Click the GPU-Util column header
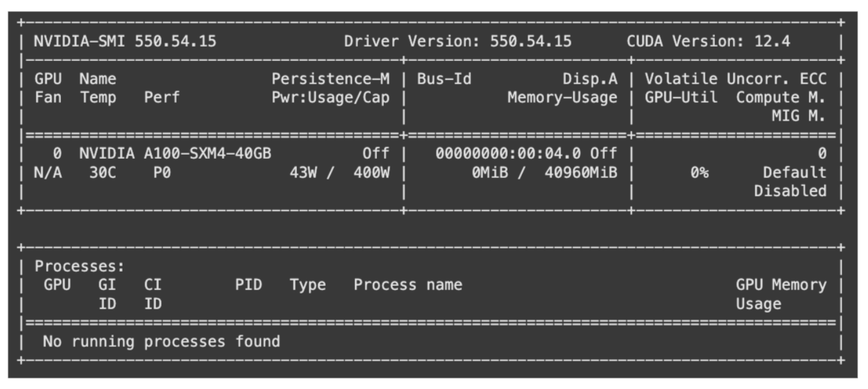This screenshot has width=868, height=389. (x=681, y=98)
